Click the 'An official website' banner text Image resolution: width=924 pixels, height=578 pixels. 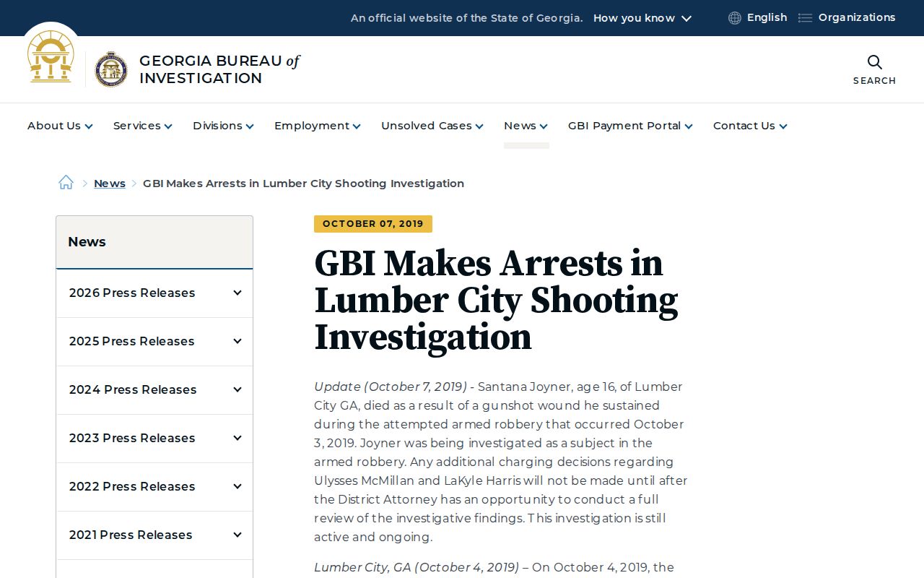(x=466, y=18)
